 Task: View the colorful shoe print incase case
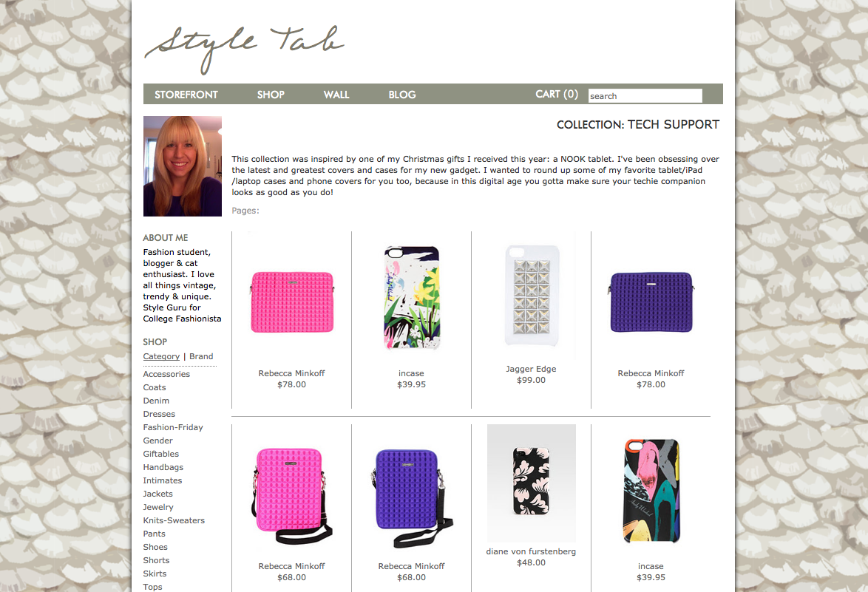coord(651,491)
